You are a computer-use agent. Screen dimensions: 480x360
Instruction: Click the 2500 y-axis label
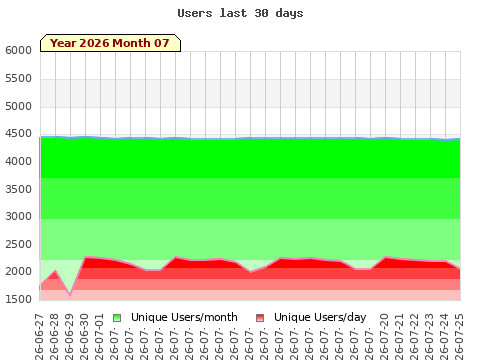[x=18, y=244]
